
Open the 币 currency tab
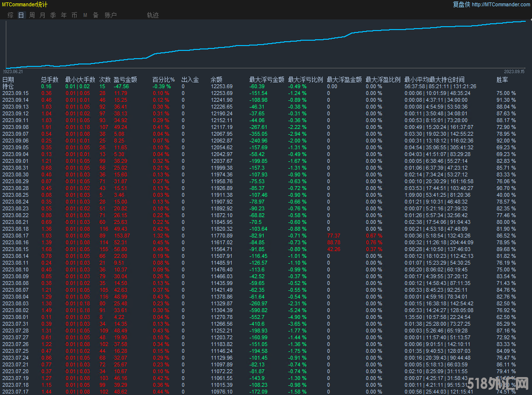click(x=74, y=15)
